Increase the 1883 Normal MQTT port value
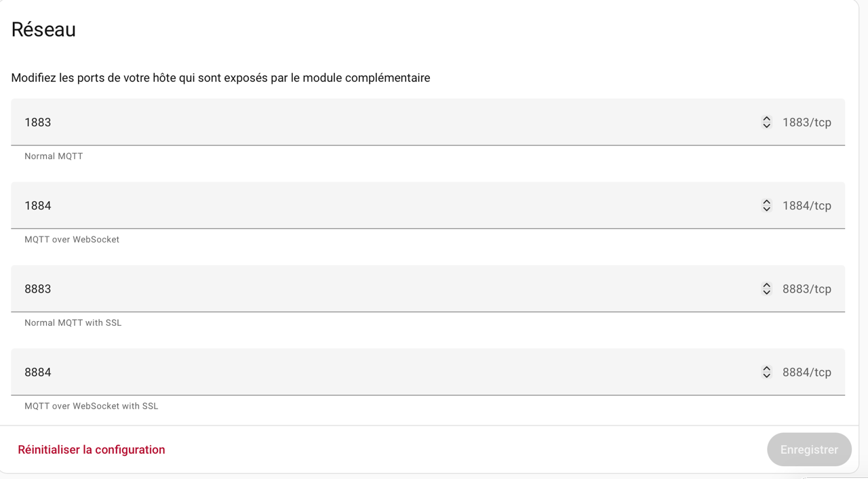The height and width of the screenshot is (479, 868). [766, 119]
